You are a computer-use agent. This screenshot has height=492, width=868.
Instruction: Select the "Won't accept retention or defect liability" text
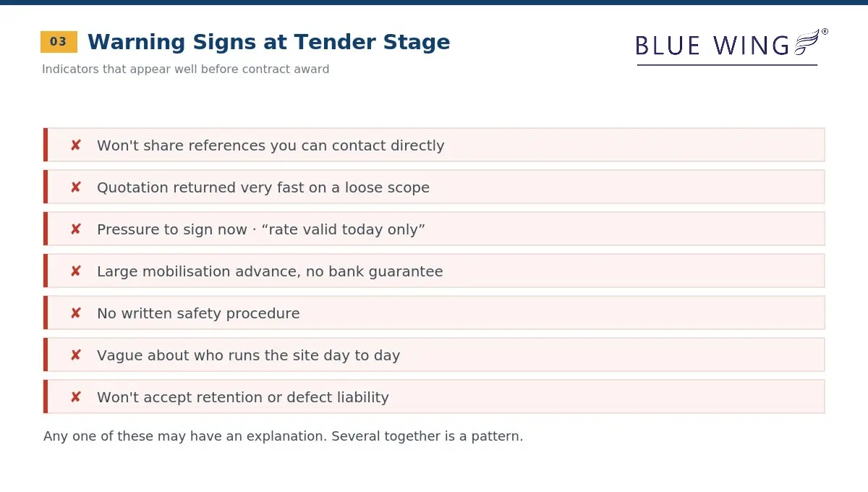click(x=243, y=397)
